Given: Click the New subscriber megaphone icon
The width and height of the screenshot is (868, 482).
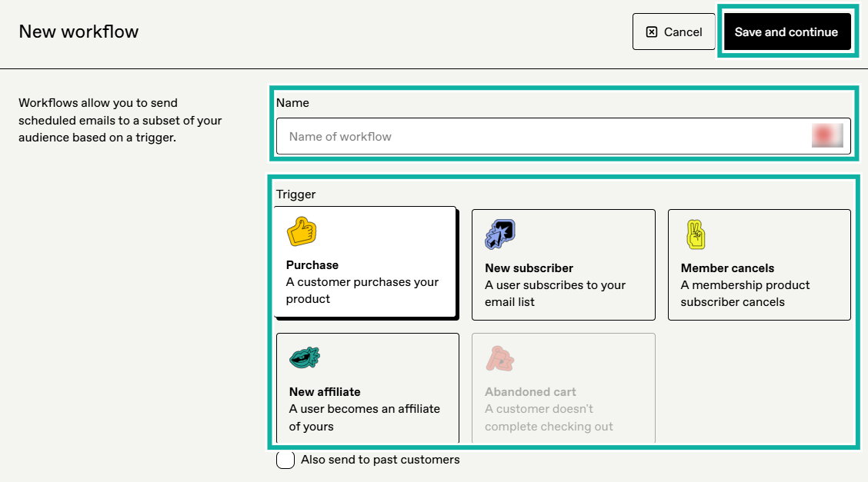Looking at the screenshot, I should coord(499,234).
